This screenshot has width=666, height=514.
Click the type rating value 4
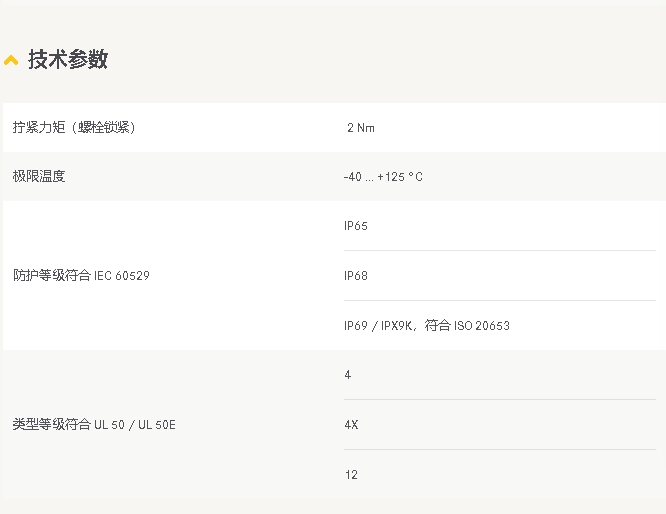[348, 375]
